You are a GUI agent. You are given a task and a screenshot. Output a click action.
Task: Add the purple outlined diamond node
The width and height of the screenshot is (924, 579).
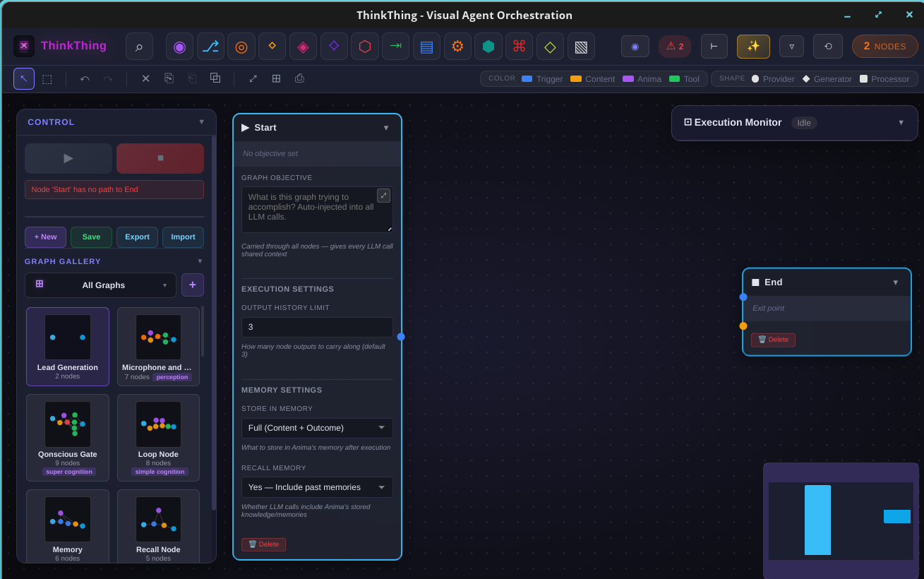(x=334, y=47)
